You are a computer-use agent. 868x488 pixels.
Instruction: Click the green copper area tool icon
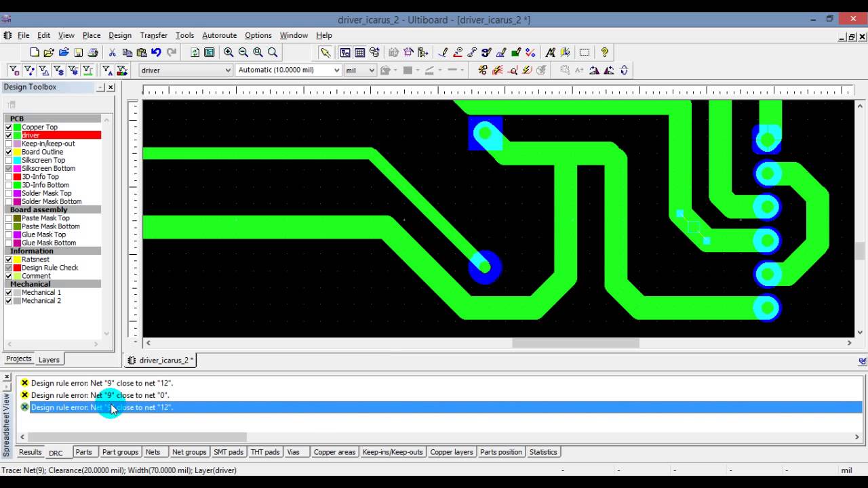(516, 52)
